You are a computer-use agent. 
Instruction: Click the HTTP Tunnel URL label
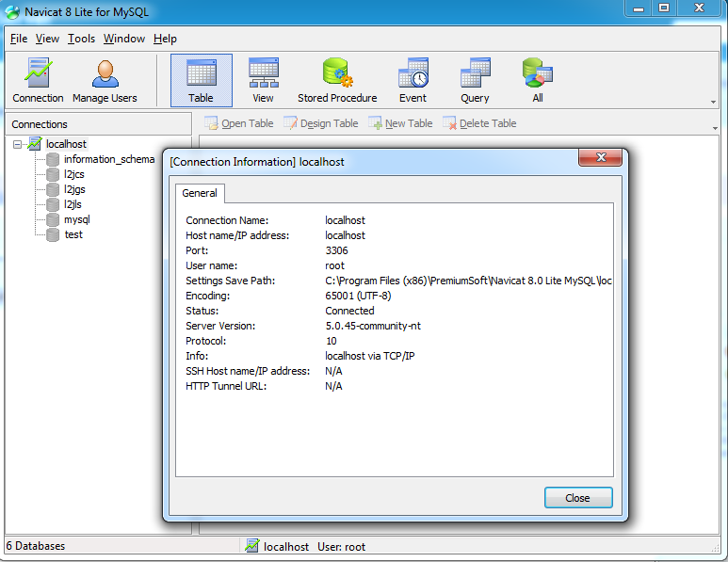point(226,386)
